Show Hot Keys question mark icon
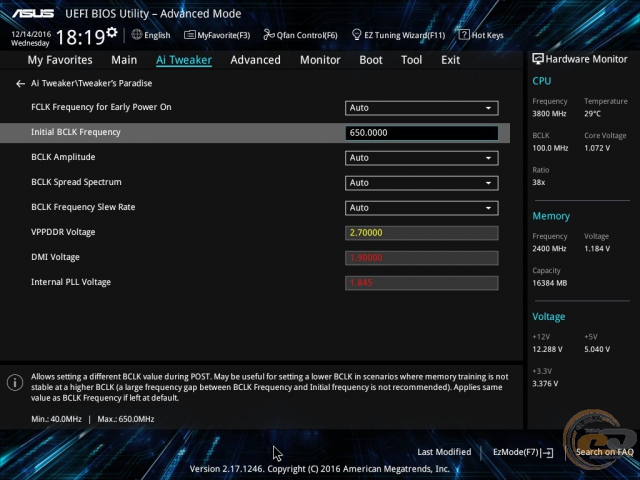The width and height of the screenshot is (640, 480). [x=464, y=35]
